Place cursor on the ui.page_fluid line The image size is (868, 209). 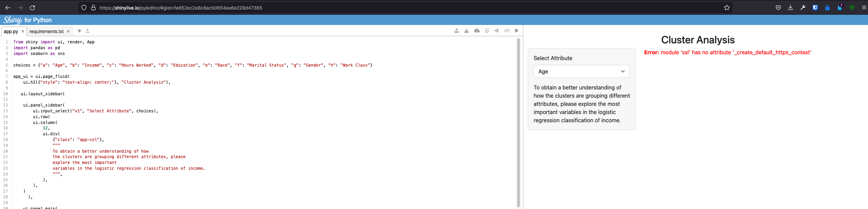pyautogui.click(x=41, y=76)
